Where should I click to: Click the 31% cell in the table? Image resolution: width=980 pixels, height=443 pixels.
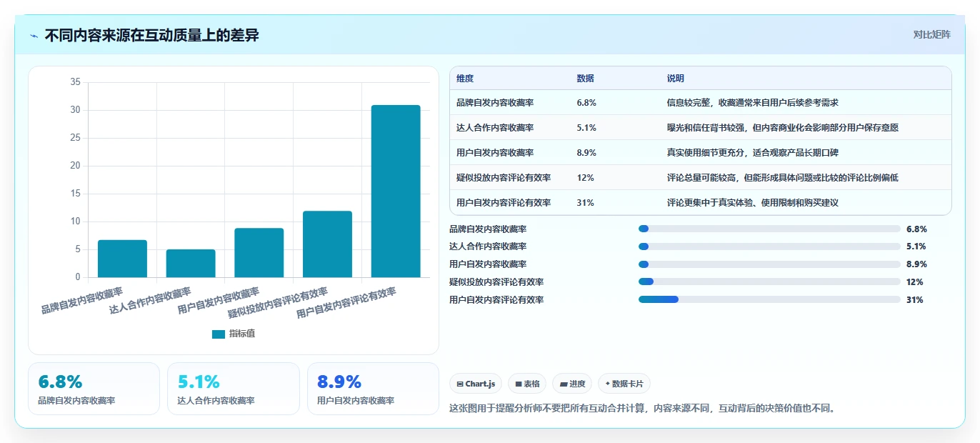pos(585,203)
